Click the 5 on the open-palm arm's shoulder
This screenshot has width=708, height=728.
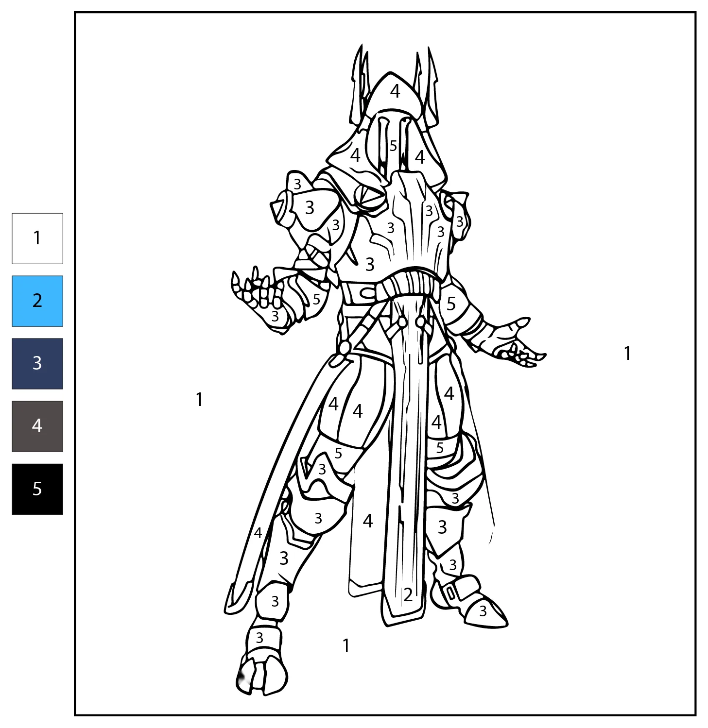(x=451, y=304)
